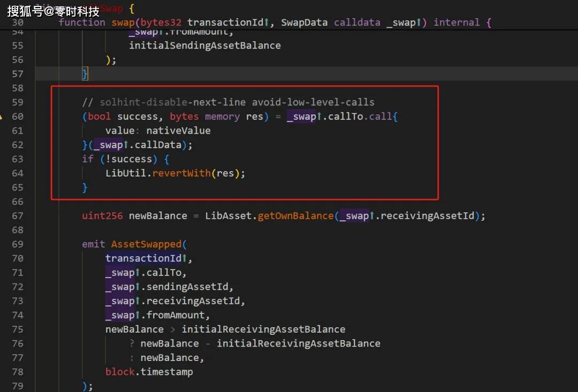Click 'nativeValue' on line 61
The width and height of the screenshot is (578, 392).
[x=178, y=130]
